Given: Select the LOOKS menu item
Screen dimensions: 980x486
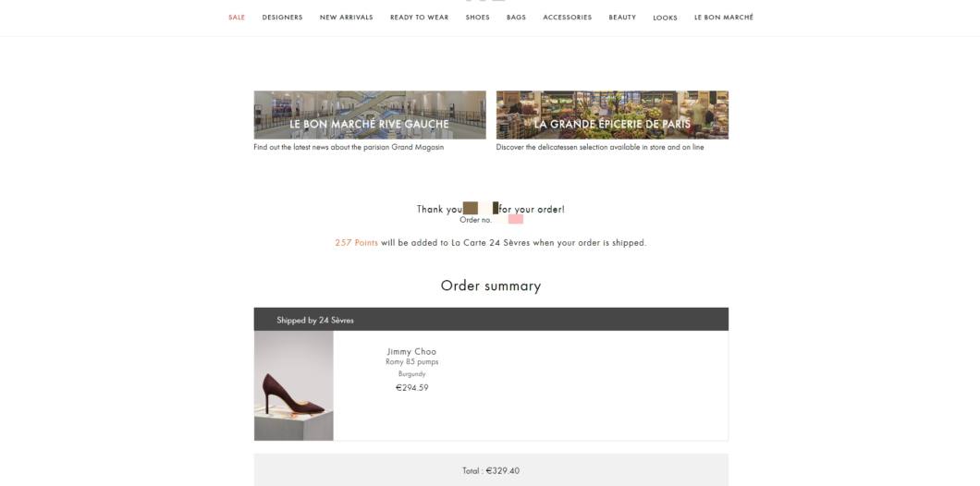Looking at the screenshot, I should (x=665, y=18).
